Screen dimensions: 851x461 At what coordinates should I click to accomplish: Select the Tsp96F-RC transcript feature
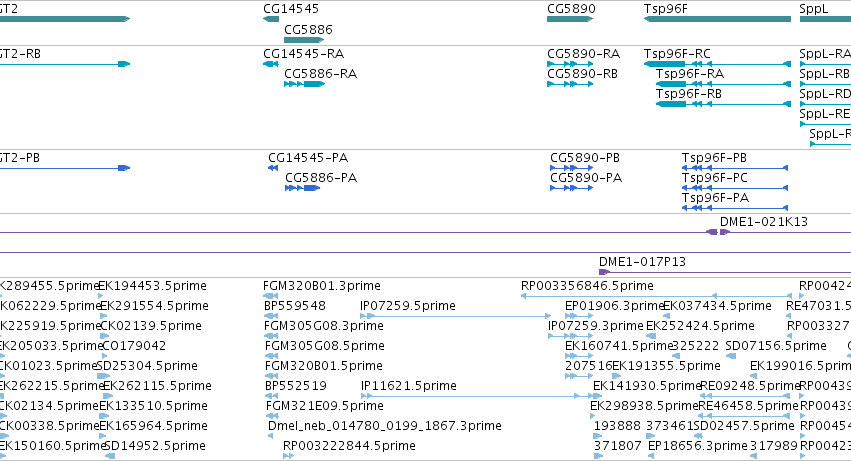[x=717, y=64]
